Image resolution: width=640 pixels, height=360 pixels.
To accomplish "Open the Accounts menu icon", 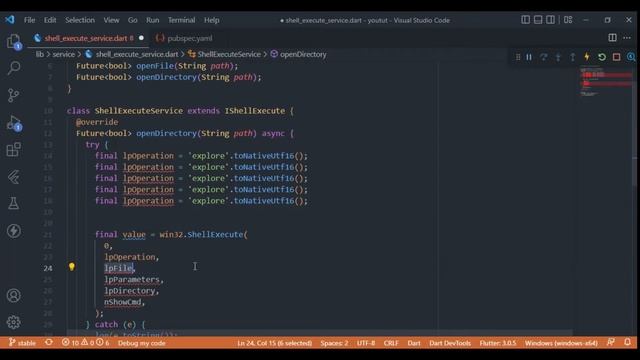I will pos(13,295).
